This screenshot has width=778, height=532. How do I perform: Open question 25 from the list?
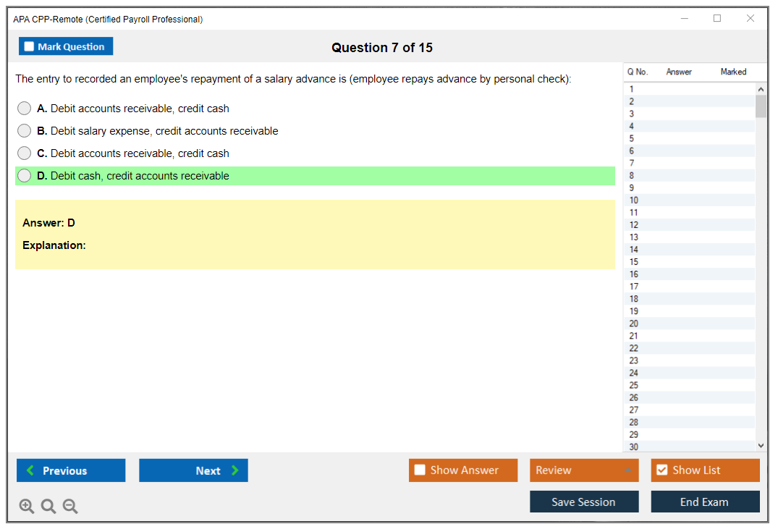pyautogui.click(x=634, y=385)
